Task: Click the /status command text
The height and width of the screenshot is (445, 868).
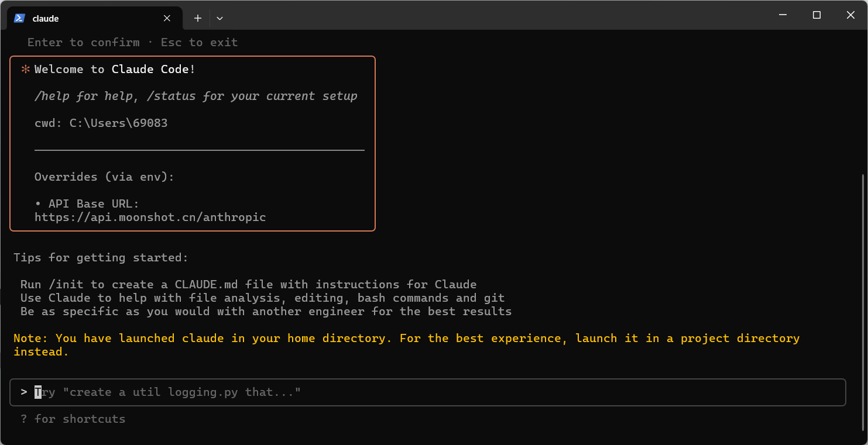Action: 173,96
